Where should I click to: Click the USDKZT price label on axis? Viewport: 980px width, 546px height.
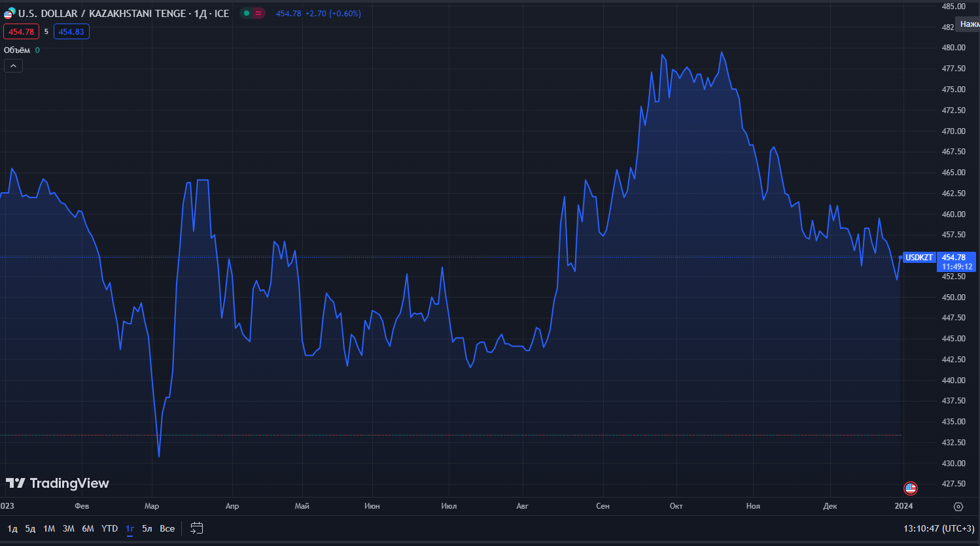coord(919,258)
